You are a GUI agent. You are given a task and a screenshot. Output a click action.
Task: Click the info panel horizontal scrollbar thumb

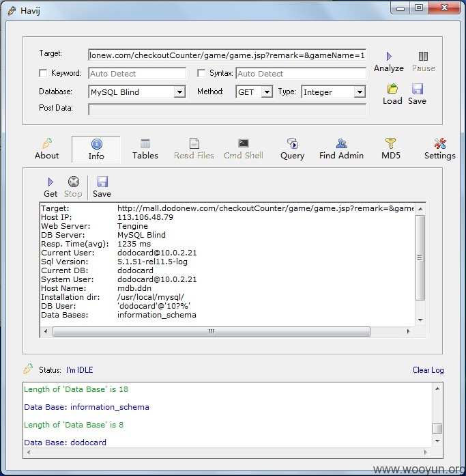[x=212, y=331]
